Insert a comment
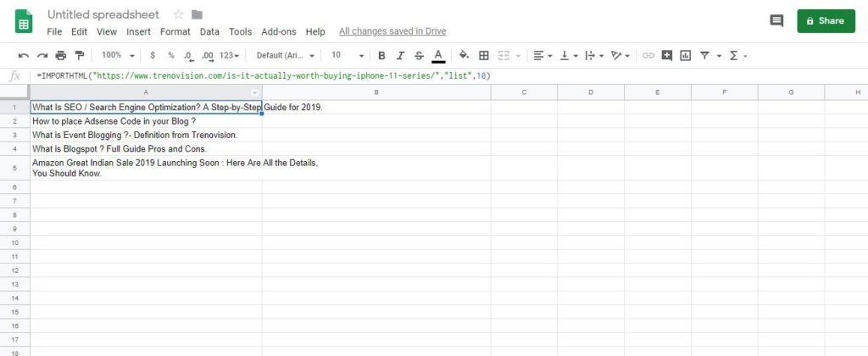Viewport: 868px width, 356px height. 666,55
